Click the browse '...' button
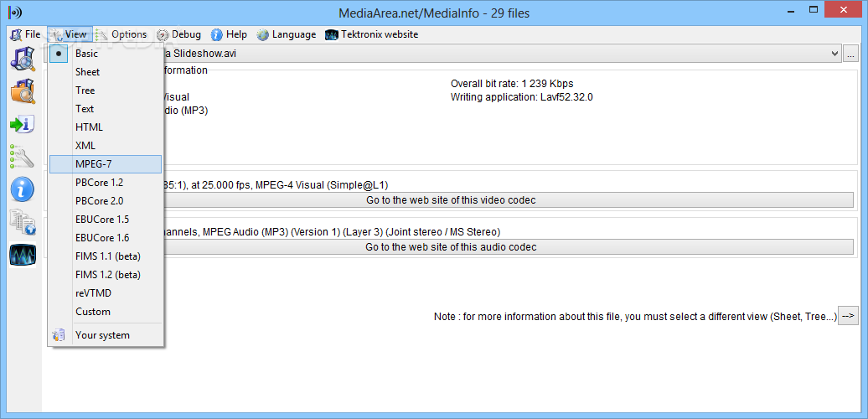This screenshot has width=868, height=419. click(851, 54)
